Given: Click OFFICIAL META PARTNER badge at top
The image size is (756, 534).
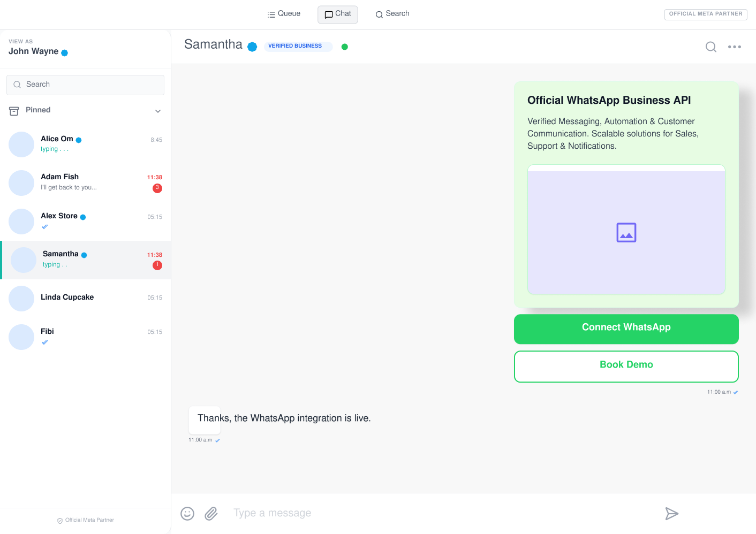Looking at the screenshot, I should 706,14.
